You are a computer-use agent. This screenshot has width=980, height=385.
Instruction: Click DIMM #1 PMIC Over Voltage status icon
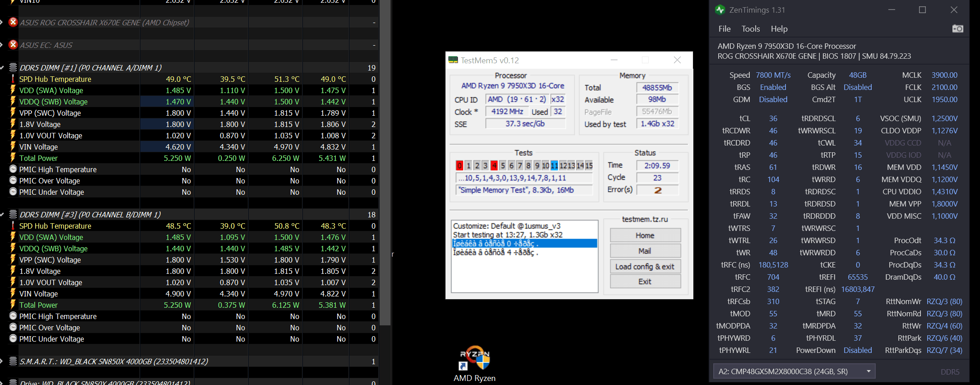(x=13, y=180)
